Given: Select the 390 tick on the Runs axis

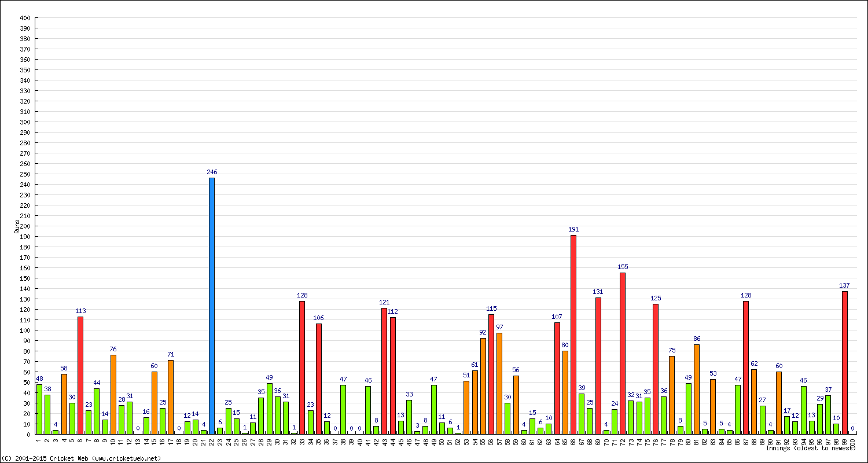Looking at the screenshot, I should [24, 28].
